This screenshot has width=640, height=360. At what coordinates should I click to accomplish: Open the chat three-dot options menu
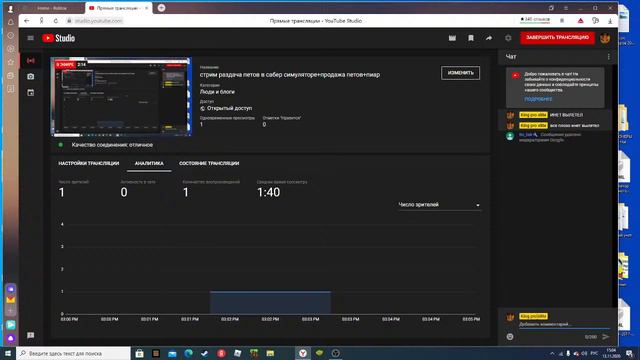pos(609,57)
